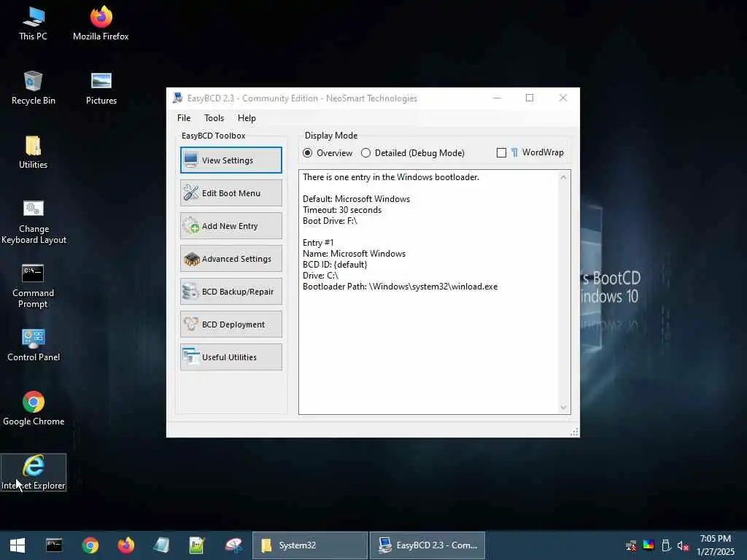The image size is (747, 560).
Task: Open the File menu
Action: [x=184, y=118]
